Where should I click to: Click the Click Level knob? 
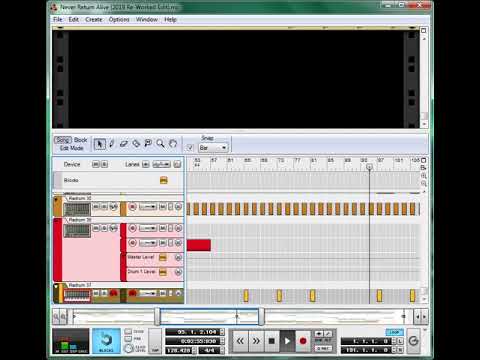(129, 349)
